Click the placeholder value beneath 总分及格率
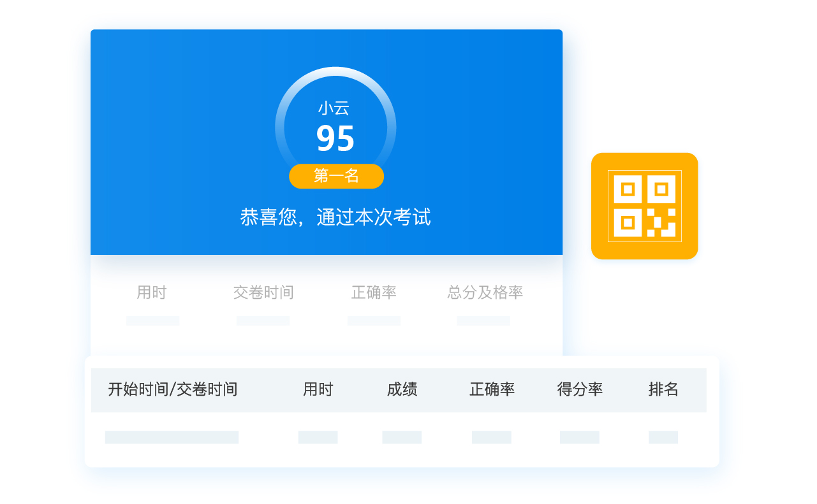 tap(483, 320)
